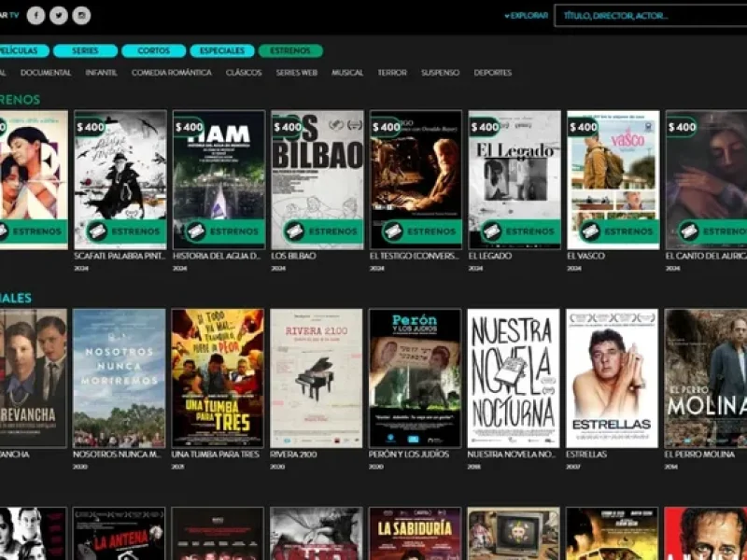Open the Facebook social icon
Screen dimensions: 747x560
pos(35,15)
